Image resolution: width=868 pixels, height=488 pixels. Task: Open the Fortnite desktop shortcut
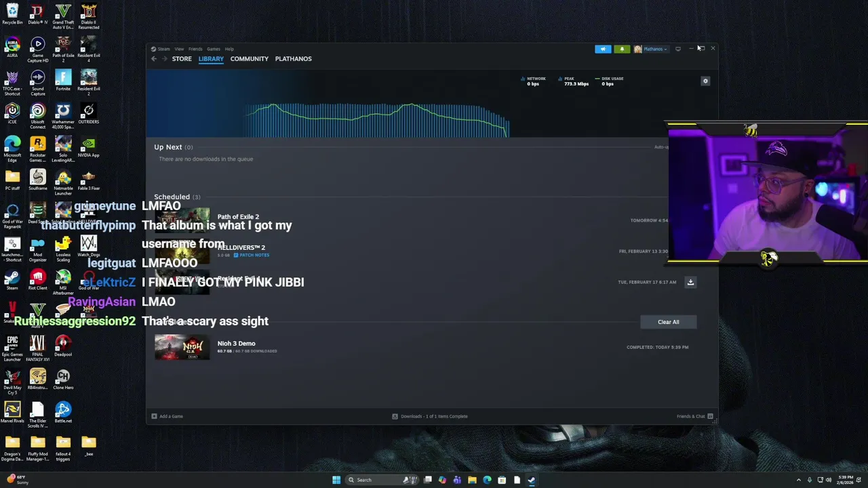pos(63,81)
